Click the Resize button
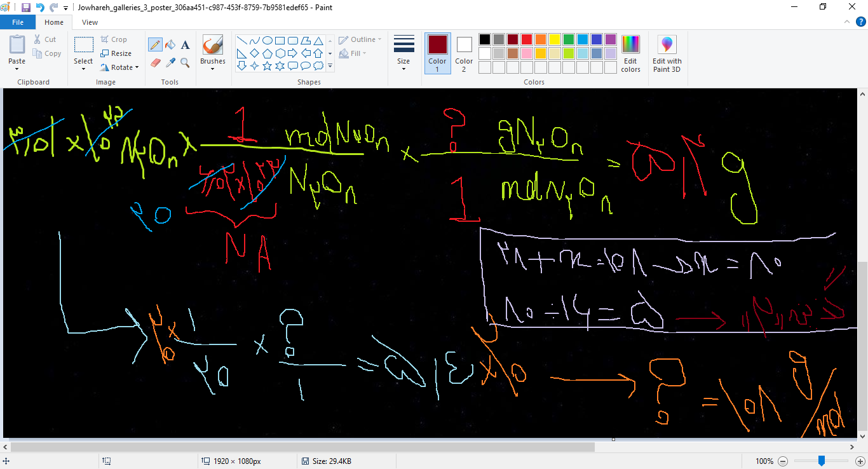Viewport: 868px width, 469px height. tap(116, 53)
